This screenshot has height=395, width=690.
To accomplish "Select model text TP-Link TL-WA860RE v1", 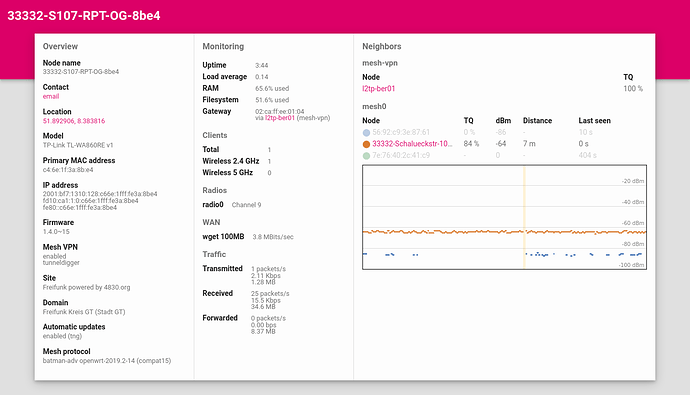I will pos(78,145).
